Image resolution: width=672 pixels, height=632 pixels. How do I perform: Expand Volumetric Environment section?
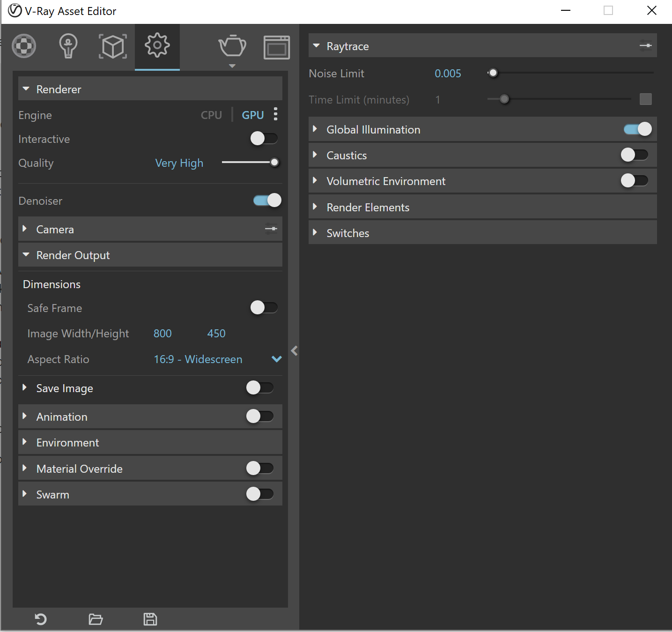coord(315,180)
